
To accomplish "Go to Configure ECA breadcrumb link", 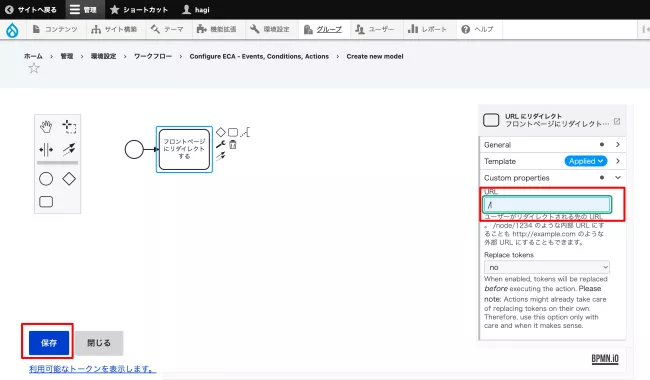I will 259,56.
